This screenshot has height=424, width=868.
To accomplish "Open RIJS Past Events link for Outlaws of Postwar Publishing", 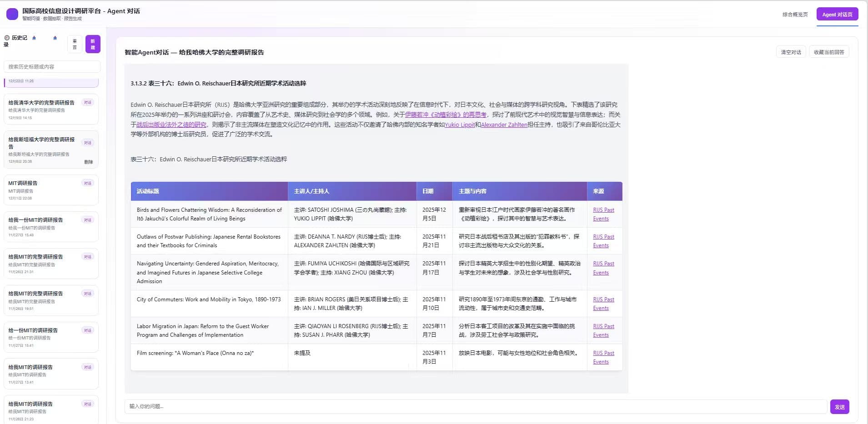I will click(603, 241).
